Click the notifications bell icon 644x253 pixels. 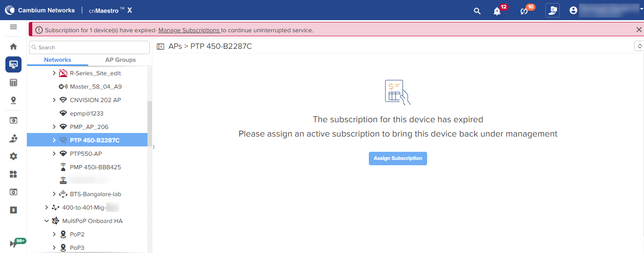(497, 11)
